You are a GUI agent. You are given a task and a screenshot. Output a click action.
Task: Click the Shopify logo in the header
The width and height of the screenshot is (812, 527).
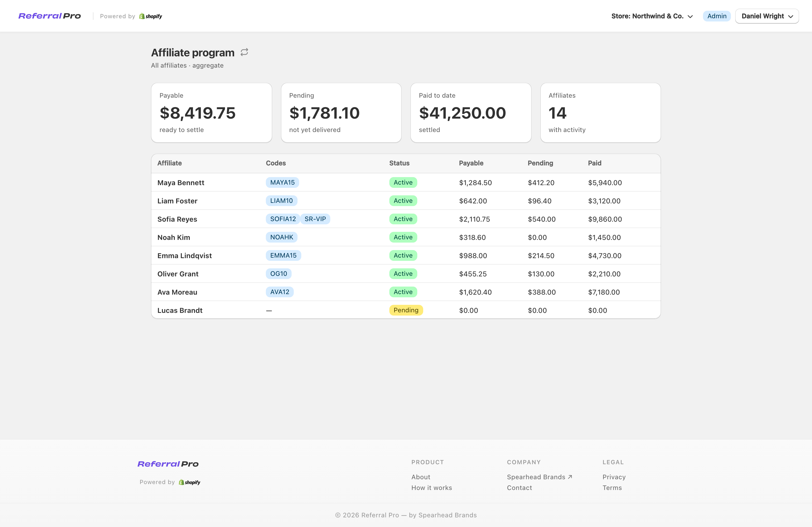click(x=150, y=16)
